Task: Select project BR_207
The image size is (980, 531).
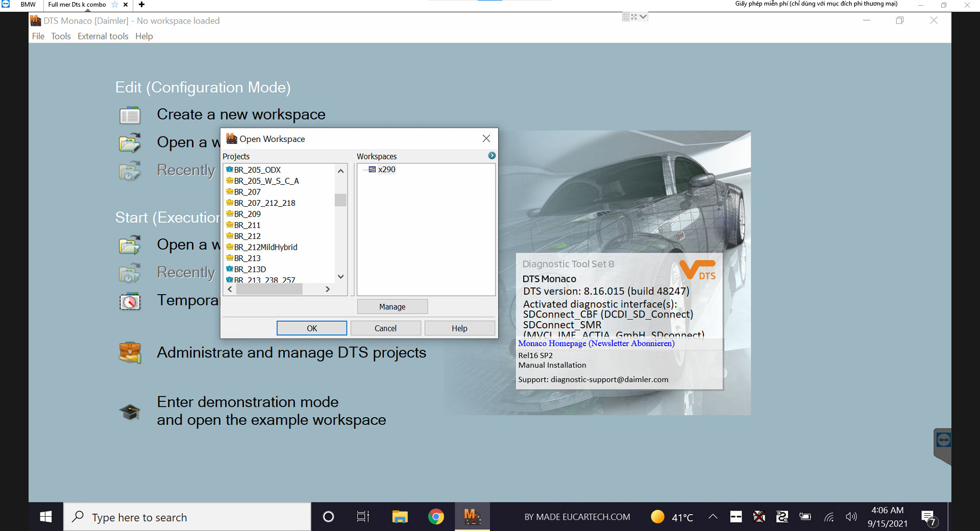Action: pos(247,192)
